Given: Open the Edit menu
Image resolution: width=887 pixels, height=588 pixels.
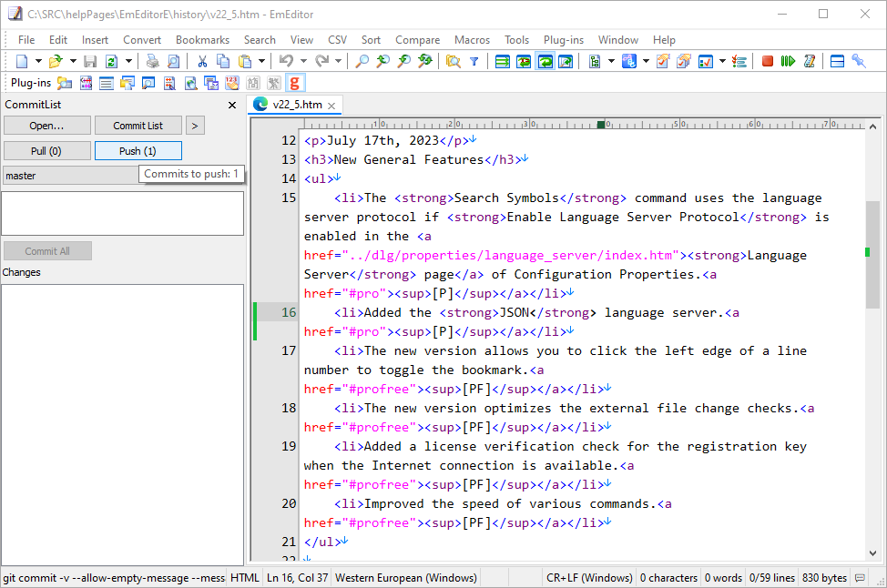Looking at the screenshot, I should (57, 39).
